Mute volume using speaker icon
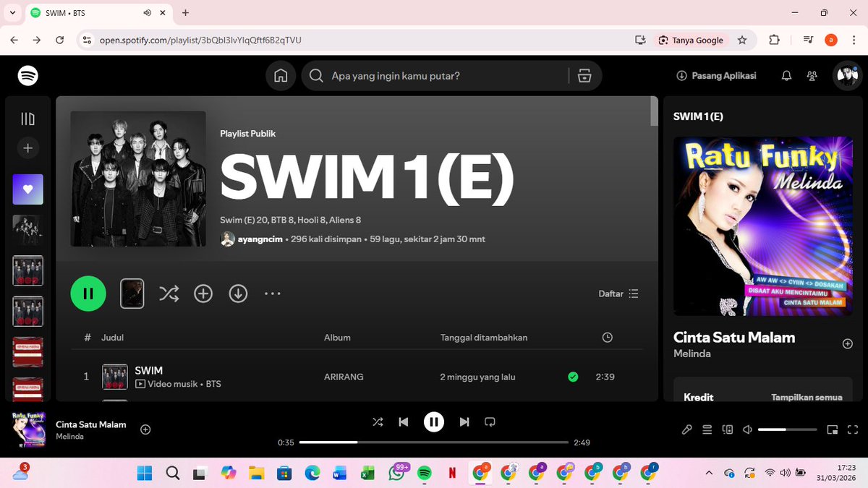 click(747, 429)
